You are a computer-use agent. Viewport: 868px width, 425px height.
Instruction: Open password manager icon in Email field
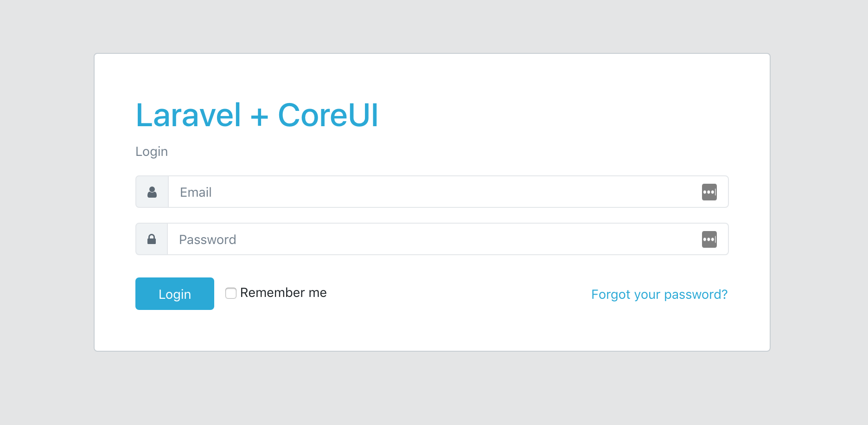point(709,192)
